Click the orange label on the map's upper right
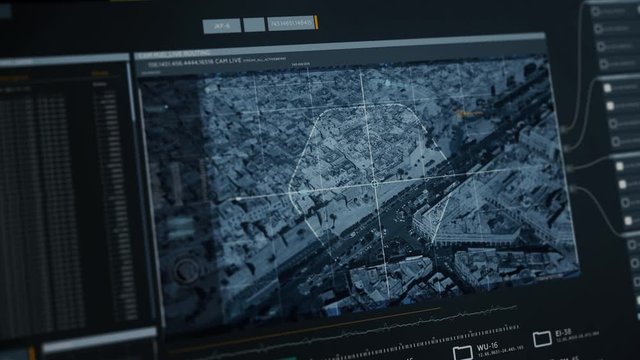The image size is (640, 360). [x=469, y=113]
